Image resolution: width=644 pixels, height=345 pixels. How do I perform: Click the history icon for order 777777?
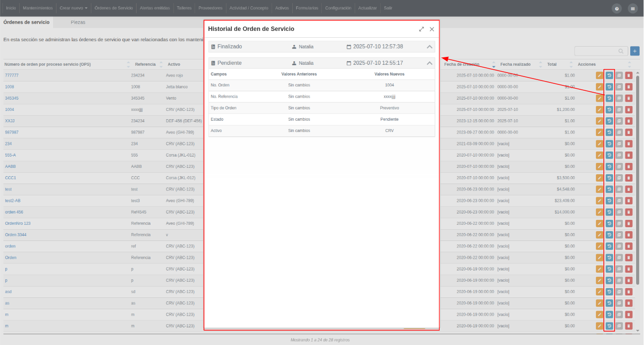609,76
